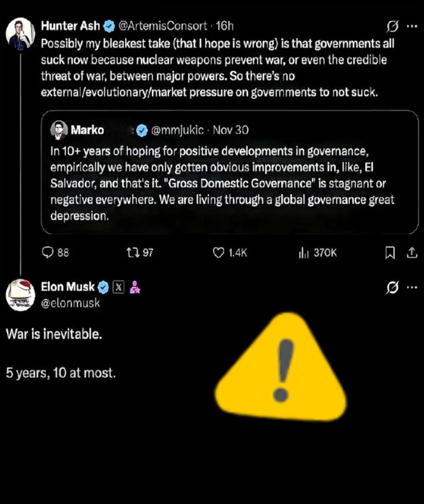
Task: Open more options on Elon Musk tweet
Action: pos(411,288)
